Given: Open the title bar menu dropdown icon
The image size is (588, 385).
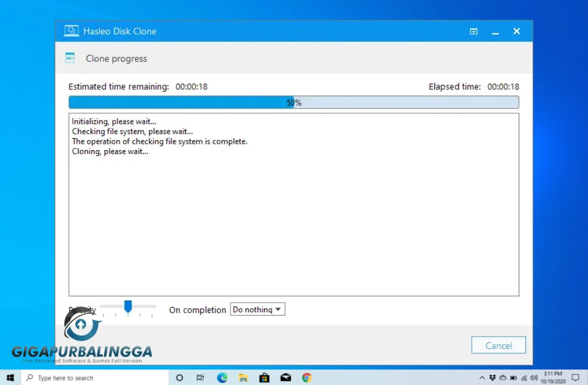Looking at the screenshot, I should (474, 31).
